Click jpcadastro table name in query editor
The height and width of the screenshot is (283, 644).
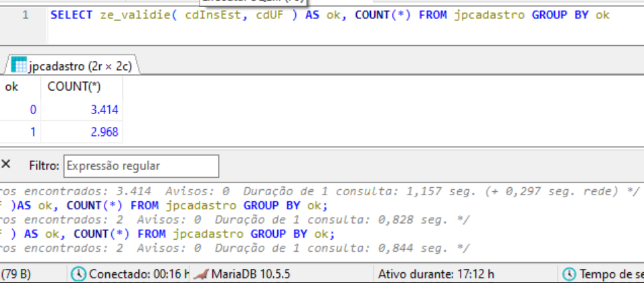490,16
